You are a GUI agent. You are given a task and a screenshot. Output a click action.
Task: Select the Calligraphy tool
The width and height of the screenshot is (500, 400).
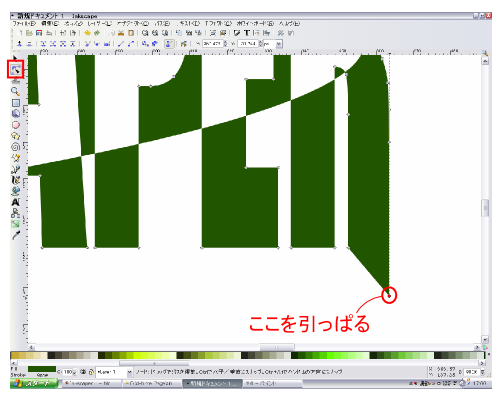15,180
